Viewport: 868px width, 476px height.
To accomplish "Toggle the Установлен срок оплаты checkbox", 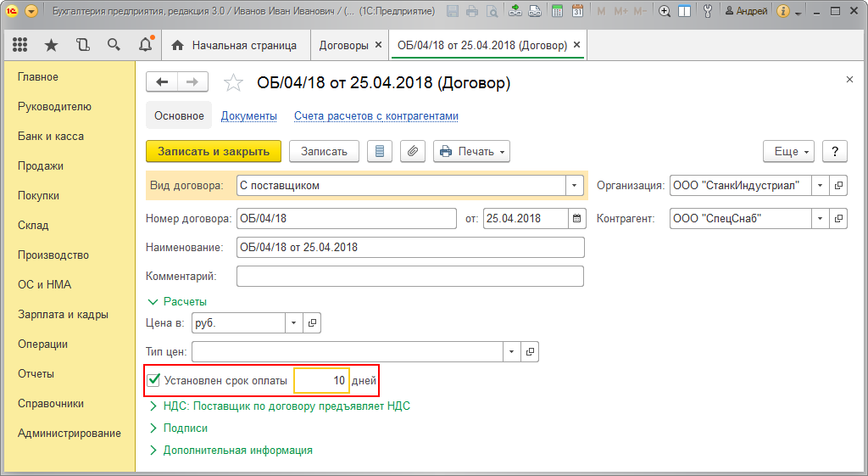I will click(x=153, y=380).
